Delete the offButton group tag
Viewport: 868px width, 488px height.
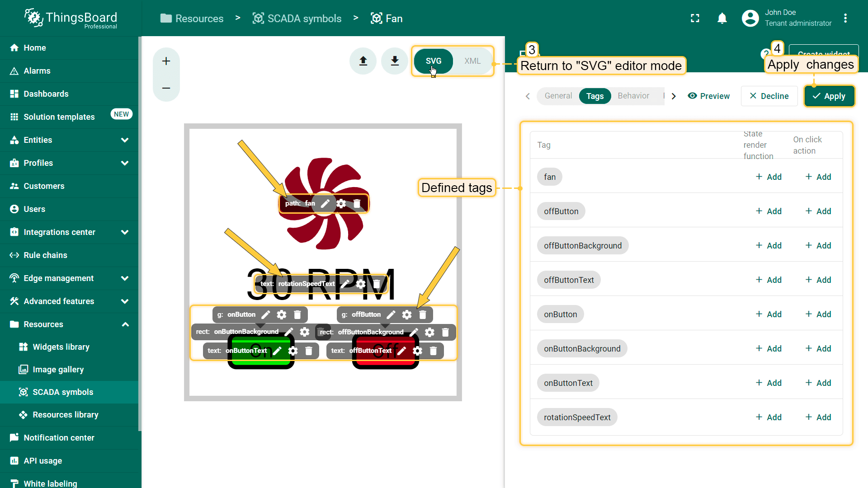pyautogui.click(x=423, y=314)
